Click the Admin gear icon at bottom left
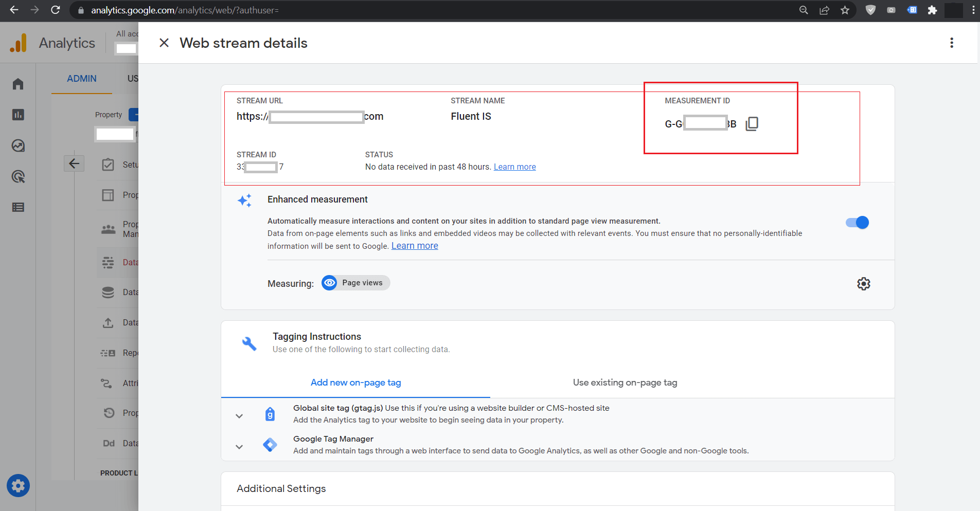Viewport: 980px width, 511px height. [x=18, y=486]
